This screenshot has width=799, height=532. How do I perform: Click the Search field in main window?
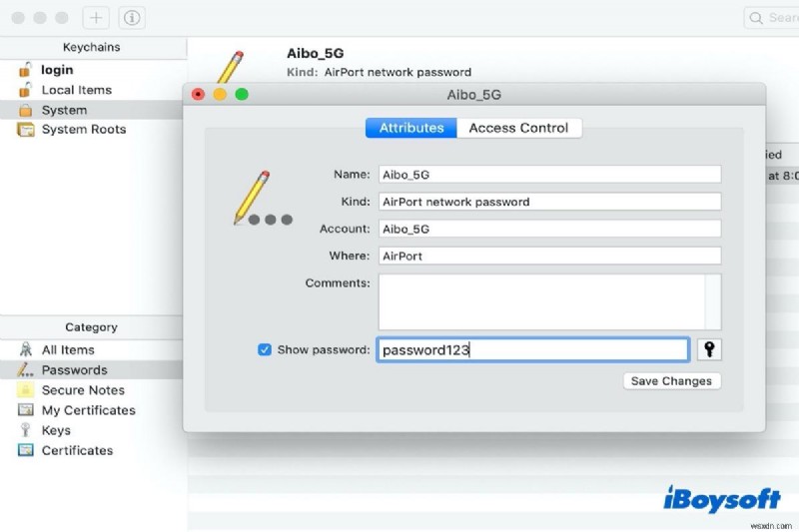point(771,18)
